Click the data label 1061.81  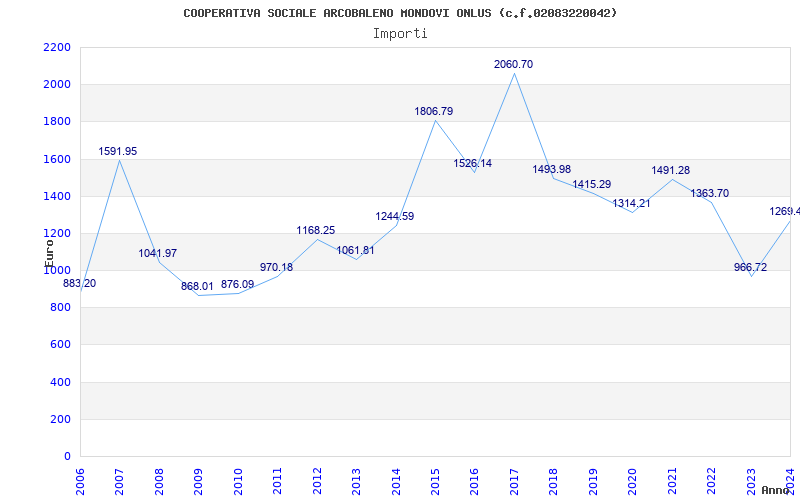click(356, 251)
